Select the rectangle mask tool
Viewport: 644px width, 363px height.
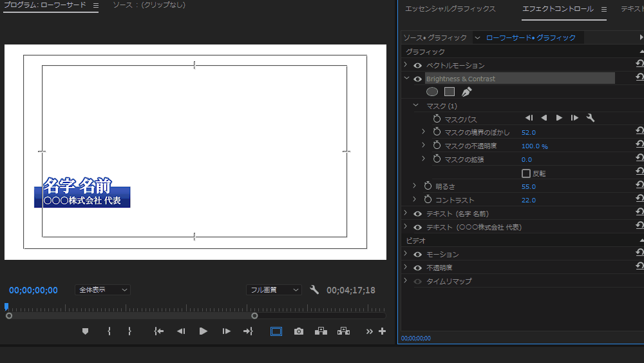[450, 92]
